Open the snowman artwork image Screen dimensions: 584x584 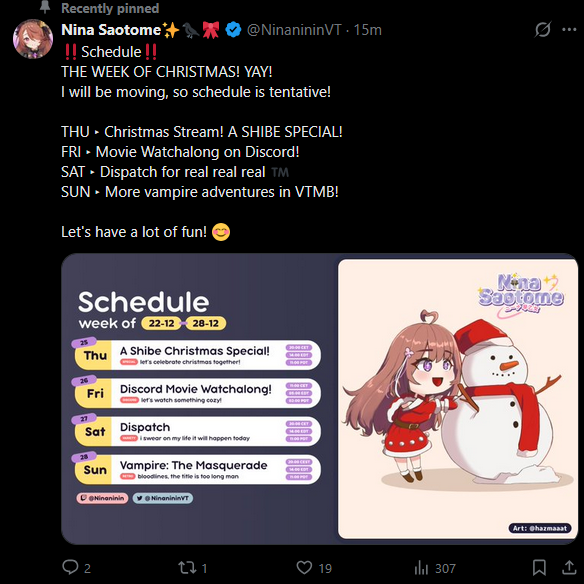(x=458, y=399)
